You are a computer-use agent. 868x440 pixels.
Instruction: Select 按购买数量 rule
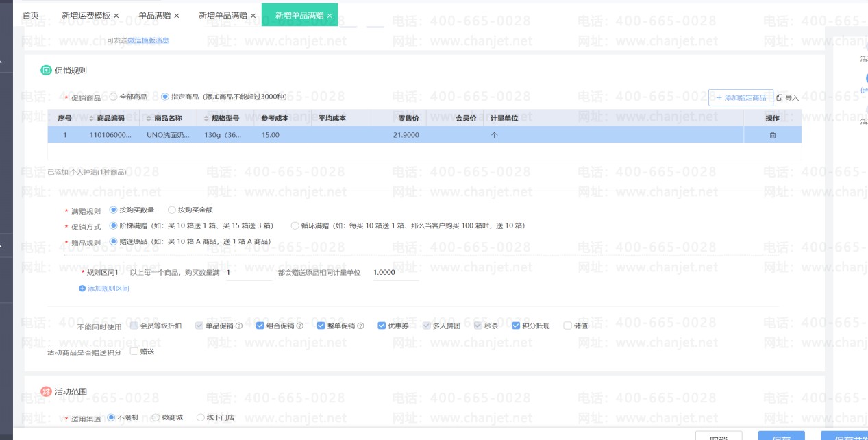coord(113,210)
